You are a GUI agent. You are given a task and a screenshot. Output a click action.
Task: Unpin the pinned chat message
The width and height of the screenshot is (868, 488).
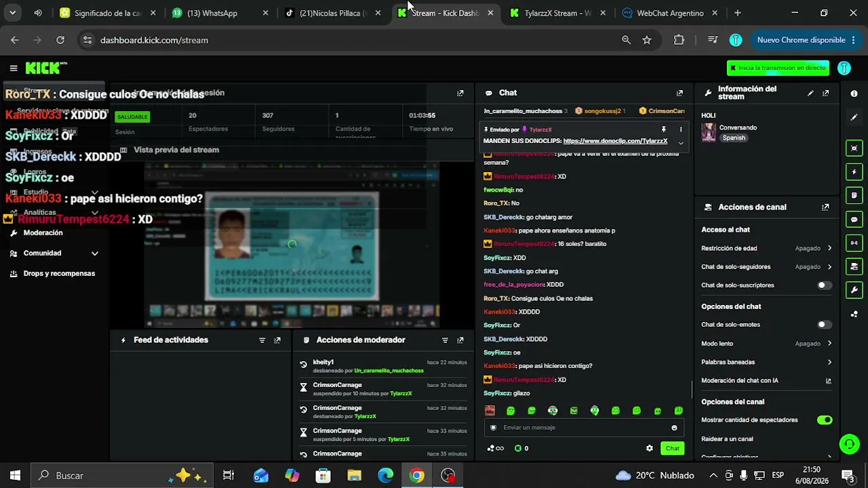point(664,129)
